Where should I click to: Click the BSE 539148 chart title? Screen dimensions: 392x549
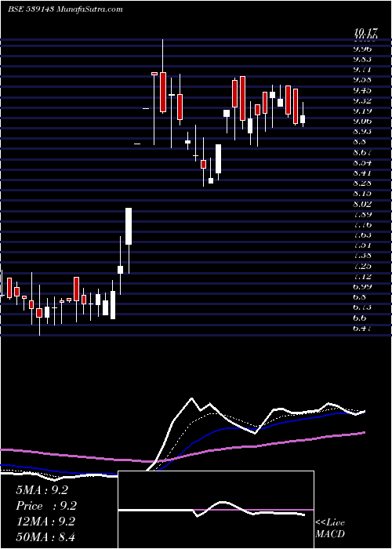point(65,9)
